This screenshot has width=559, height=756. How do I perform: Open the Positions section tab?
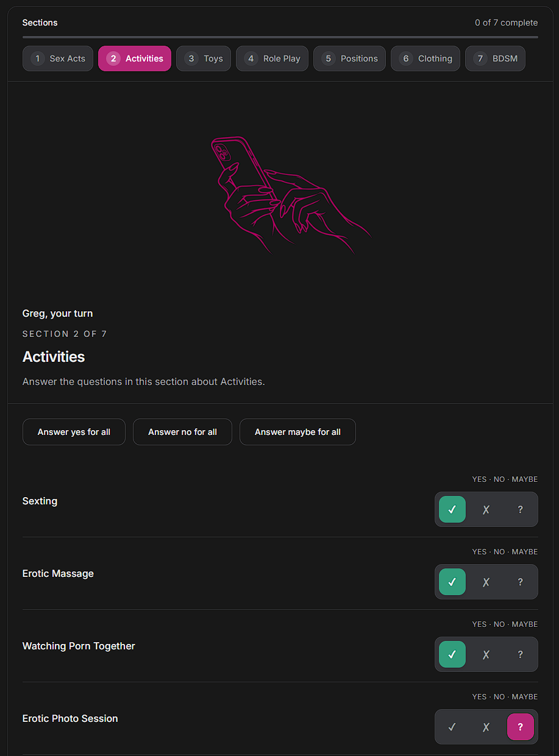pyautogui.click(x=349, y=58)
